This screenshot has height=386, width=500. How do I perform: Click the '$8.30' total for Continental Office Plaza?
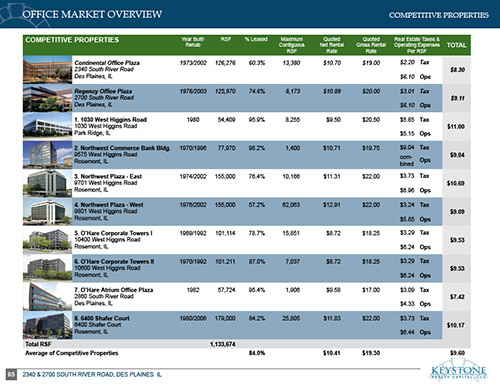tap(457, 70)
